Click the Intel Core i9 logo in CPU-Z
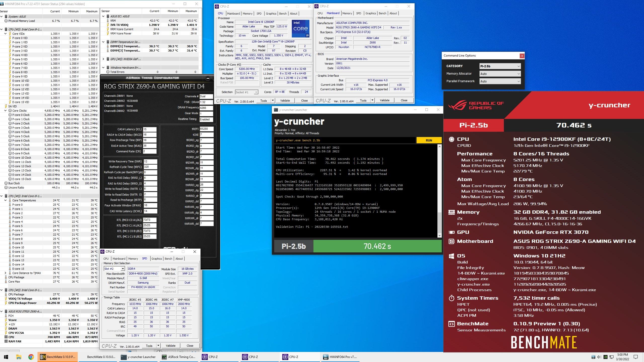Screen dimensions: 644x362 coord(300,29)
